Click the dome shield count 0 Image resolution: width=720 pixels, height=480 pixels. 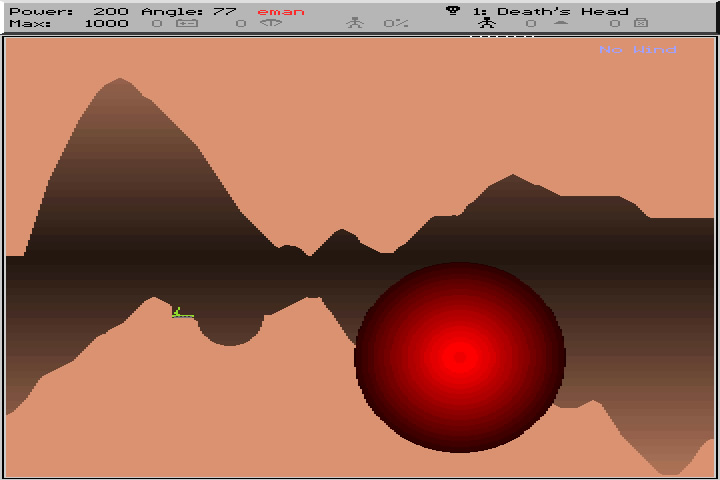(531, 23)
